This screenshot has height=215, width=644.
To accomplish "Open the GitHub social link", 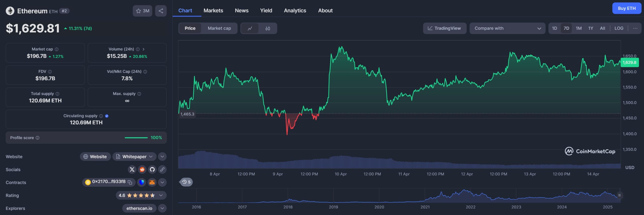I will (152, 170).
